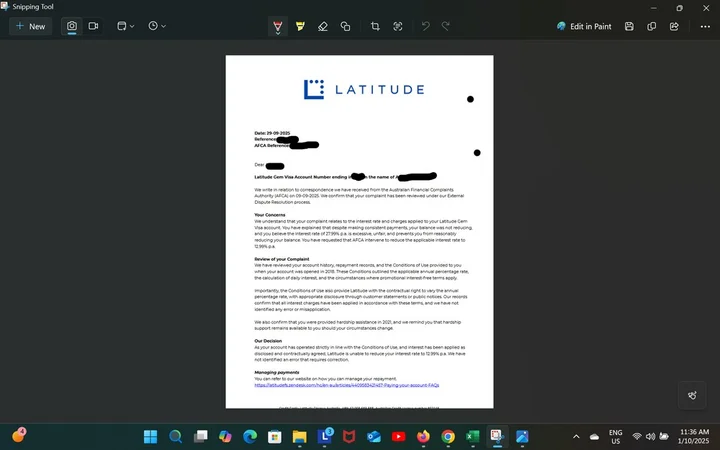The image size is (720, 450).
Task: Save the snip to file
Action: [x=629, y=27]
